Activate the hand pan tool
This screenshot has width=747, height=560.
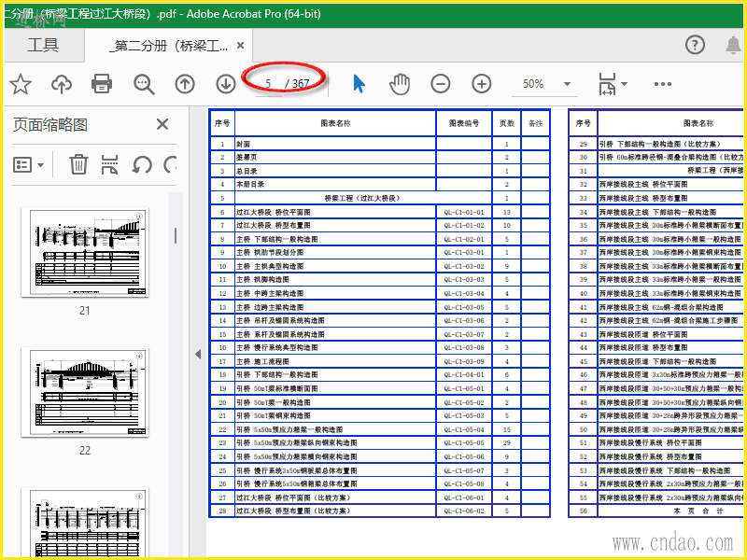click(400, 84)
